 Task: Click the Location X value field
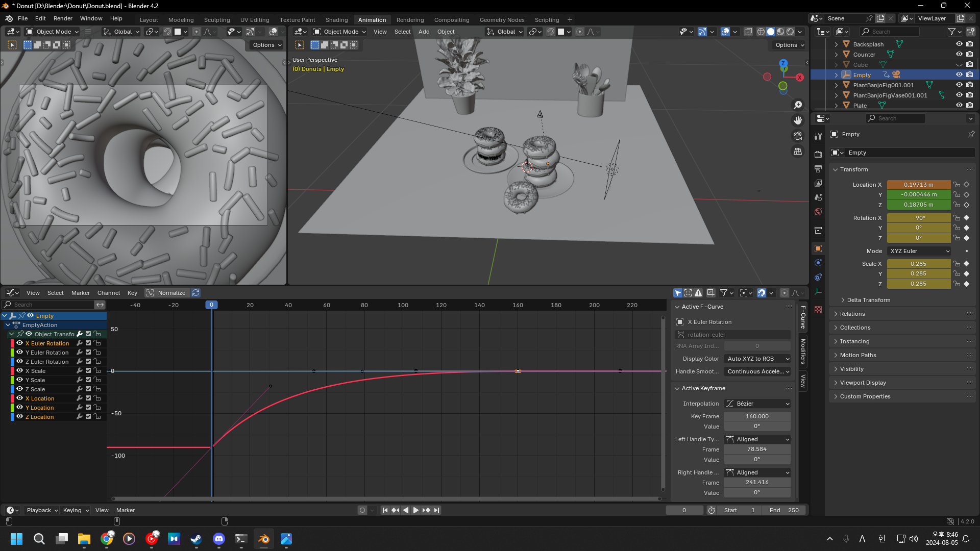(x=918, y=185)
